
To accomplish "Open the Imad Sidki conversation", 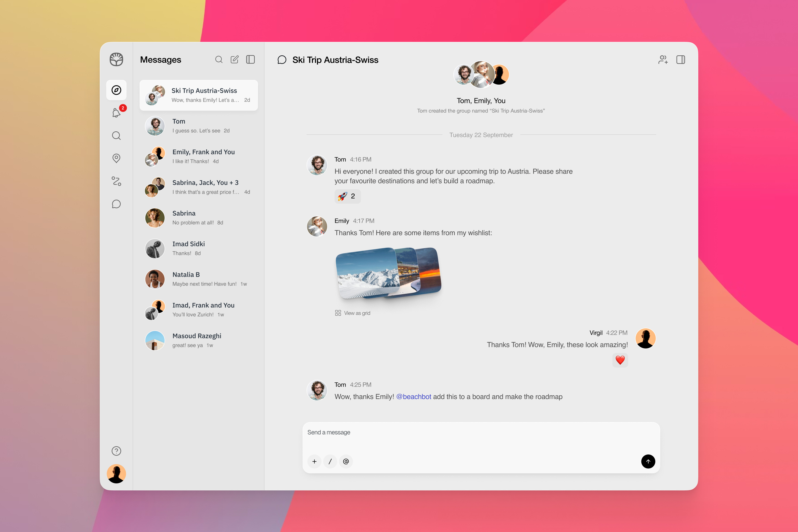I will [199, 248].
